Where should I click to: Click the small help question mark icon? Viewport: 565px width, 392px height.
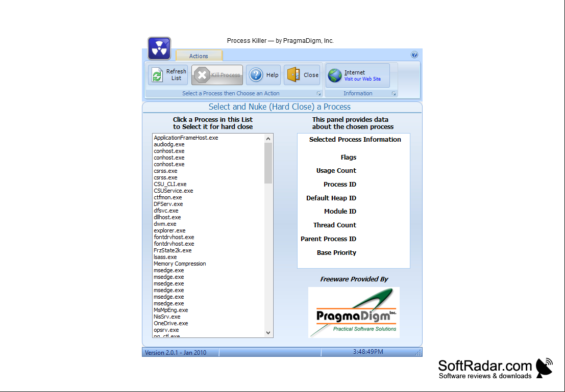(x=414, y=55)
